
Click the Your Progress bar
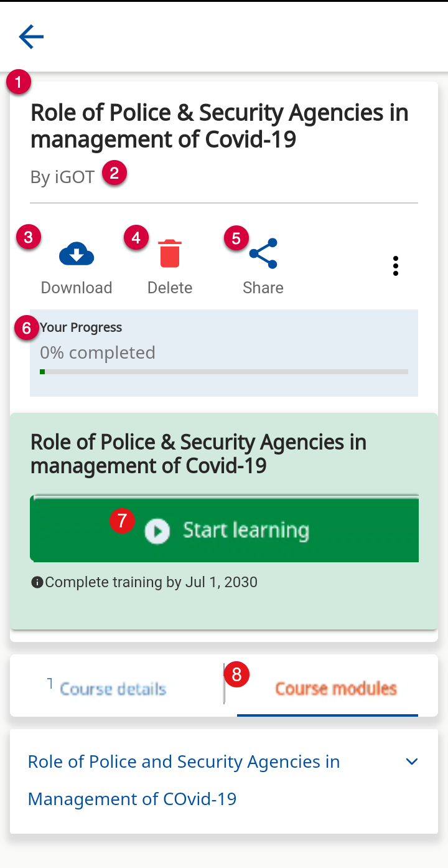click(x=224, y=372)
